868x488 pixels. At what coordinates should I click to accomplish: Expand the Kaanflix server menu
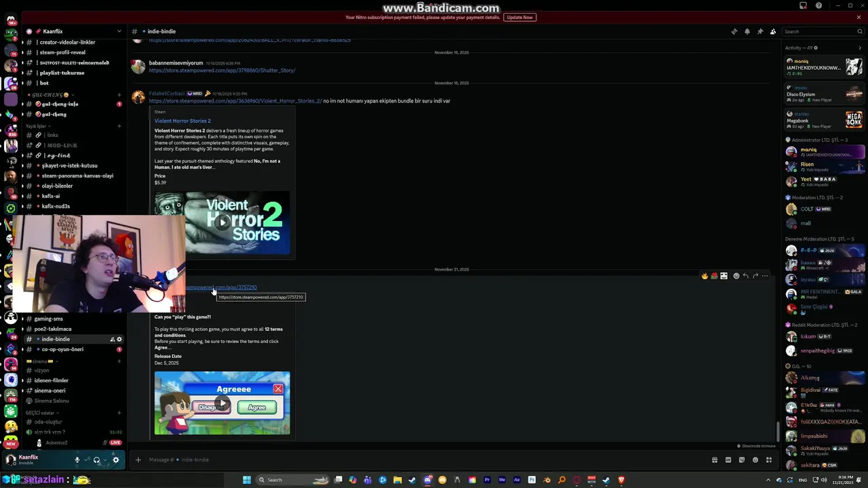coord(119,31)
